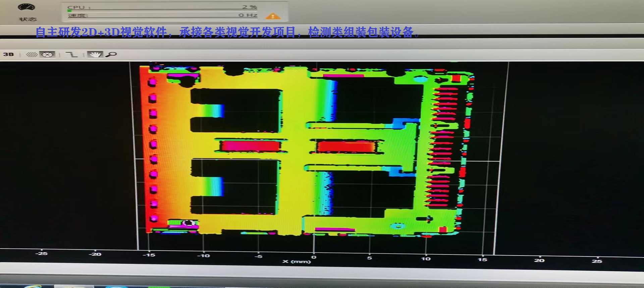This screenshot has height=288, width=644.
Task: Toggle the 3D view mode button
Action: [x=8, y=54]
